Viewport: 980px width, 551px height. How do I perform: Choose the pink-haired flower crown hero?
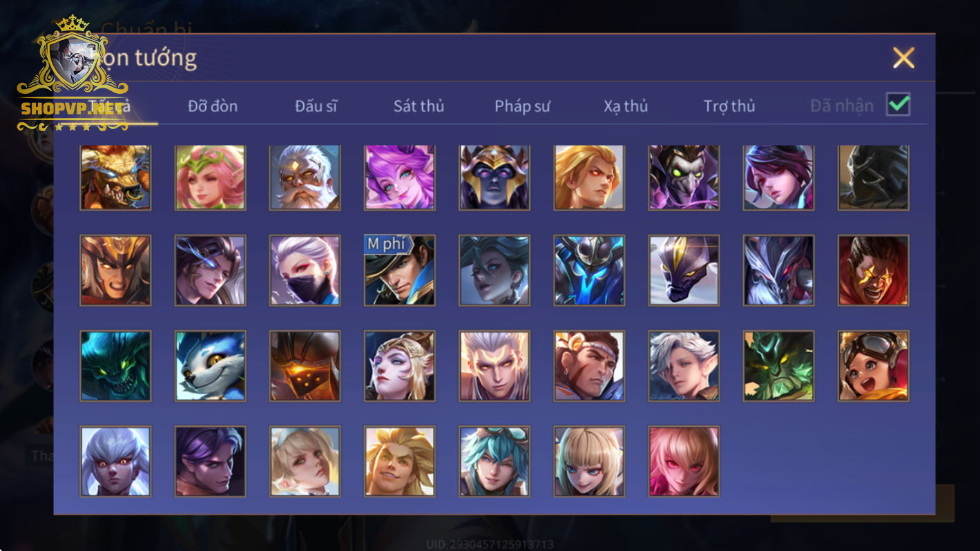pyautogui.click(x=210, y=177)
